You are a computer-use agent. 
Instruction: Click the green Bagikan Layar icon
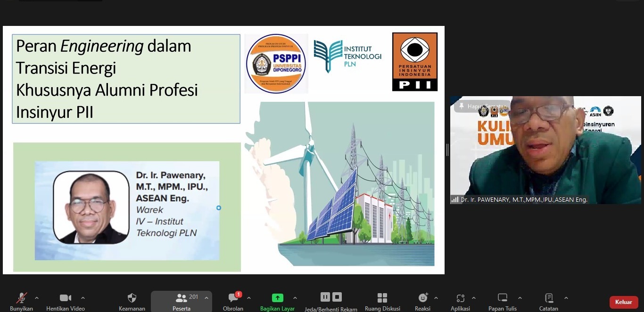277,297
